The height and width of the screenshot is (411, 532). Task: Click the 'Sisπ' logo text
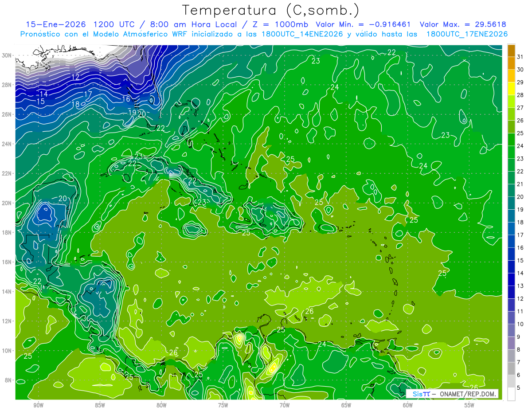(421, 394)
